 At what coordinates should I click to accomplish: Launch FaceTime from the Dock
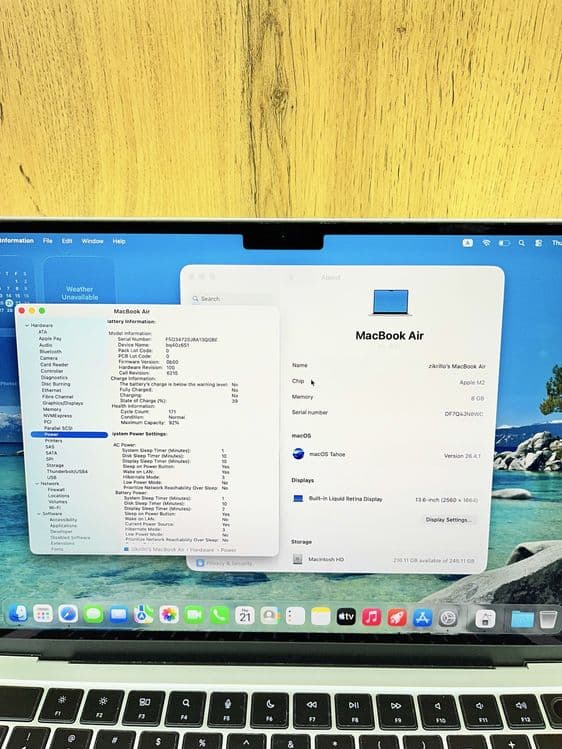pos(194,615)
